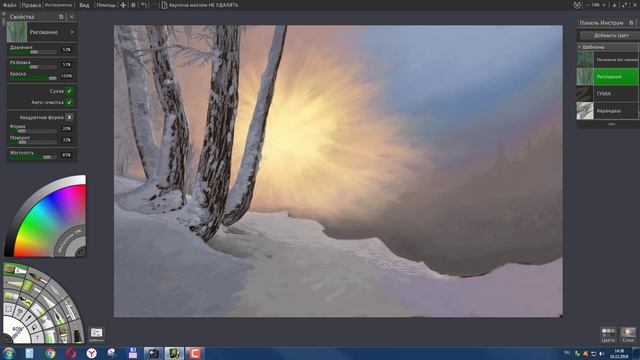Toggle fullscreen workspace arrows icon

pos(624,5)
